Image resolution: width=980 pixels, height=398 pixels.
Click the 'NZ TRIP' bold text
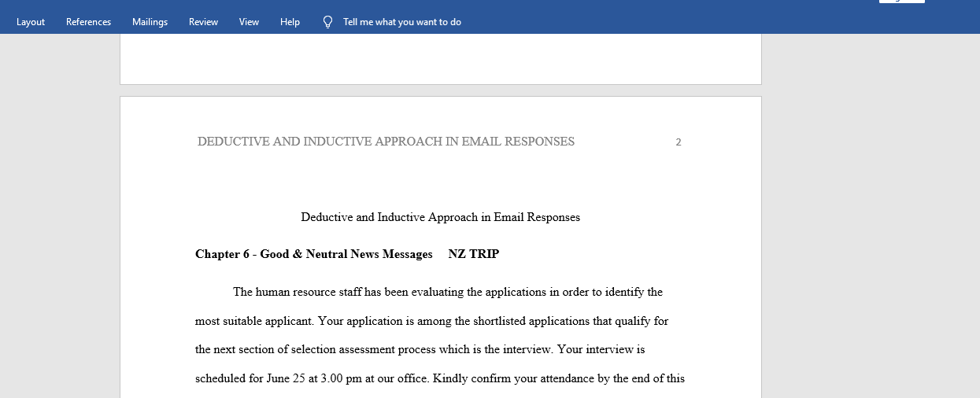(x=474, y=254)
